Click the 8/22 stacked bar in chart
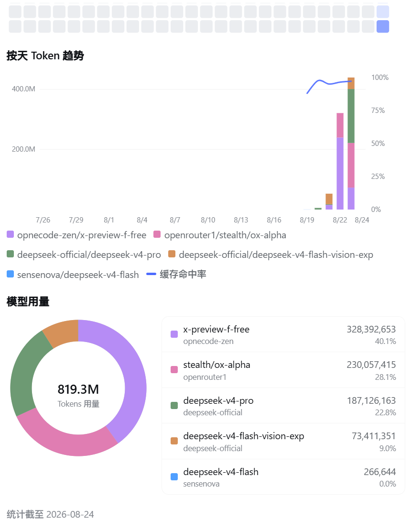 (x=340, y=161)
